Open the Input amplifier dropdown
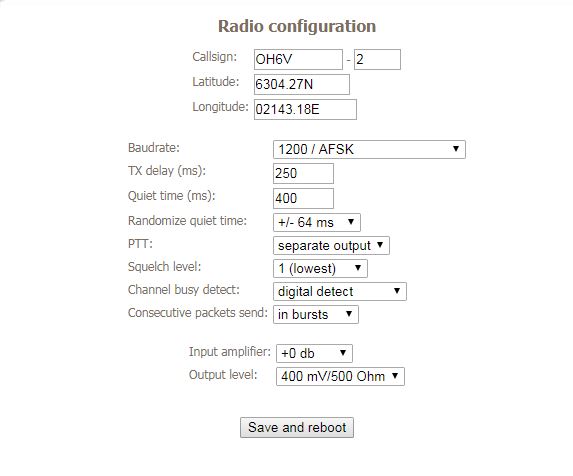Screen dimensions: 573x476 coord(314,353)
